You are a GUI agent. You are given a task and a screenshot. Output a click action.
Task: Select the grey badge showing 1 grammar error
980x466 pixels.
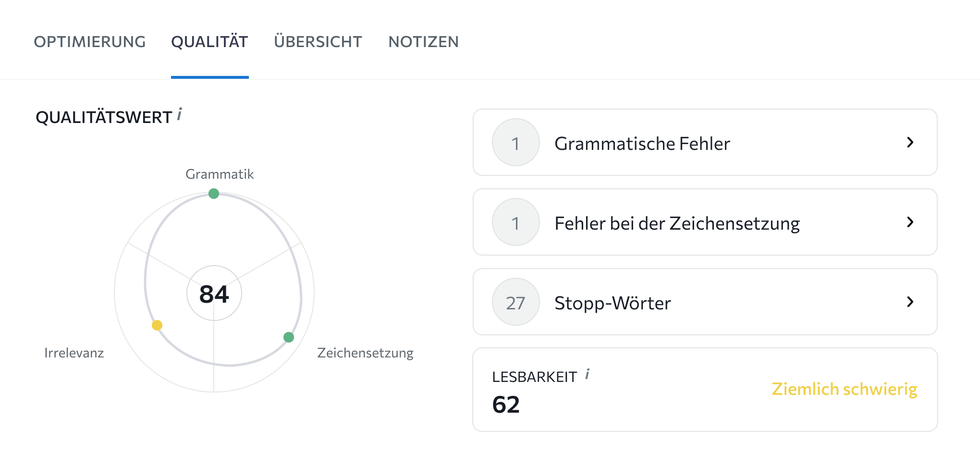tap(515, 143)
